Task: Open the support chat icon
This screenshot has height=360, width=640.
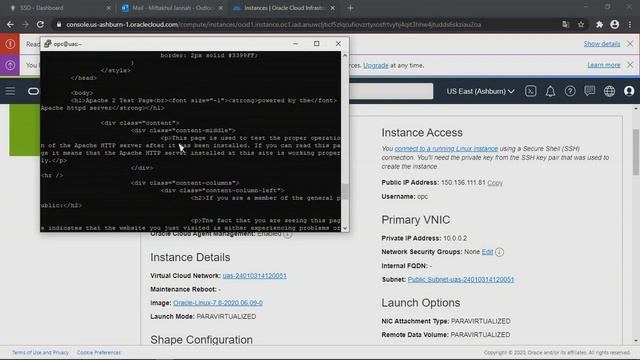Action: coord(589,91)
